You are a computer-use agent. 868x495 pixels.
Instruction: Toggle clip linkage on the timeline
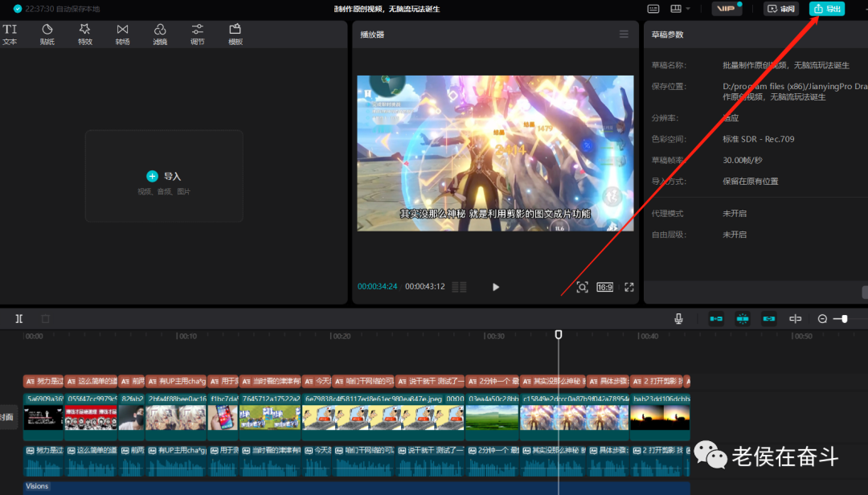point(769,319)
